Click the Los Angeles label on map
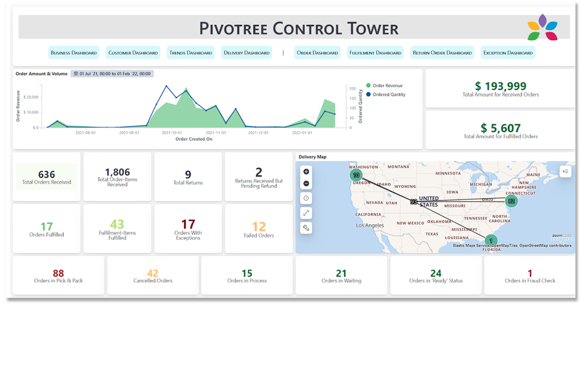The image size is (588, 390). point(369,225)
